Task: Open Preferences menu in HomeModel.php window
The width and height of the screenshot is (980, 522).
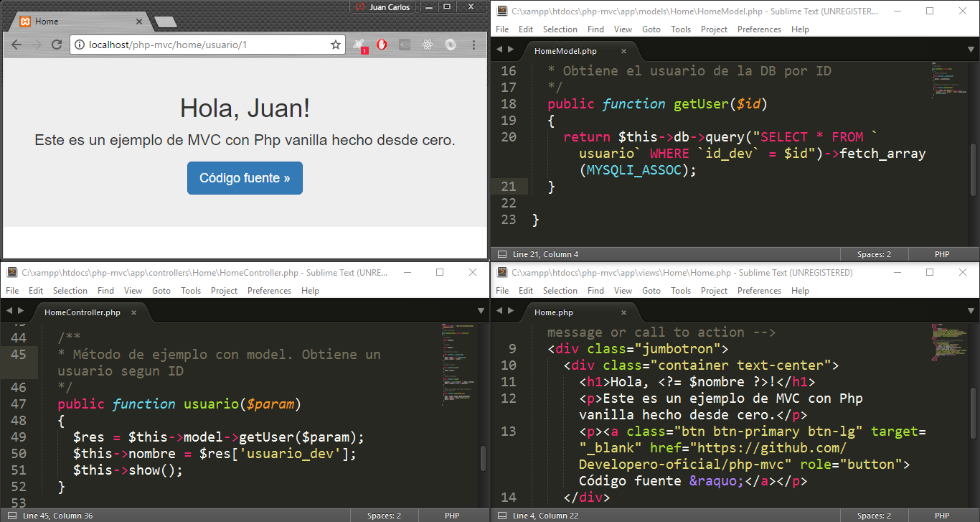Action: [759, 29]
